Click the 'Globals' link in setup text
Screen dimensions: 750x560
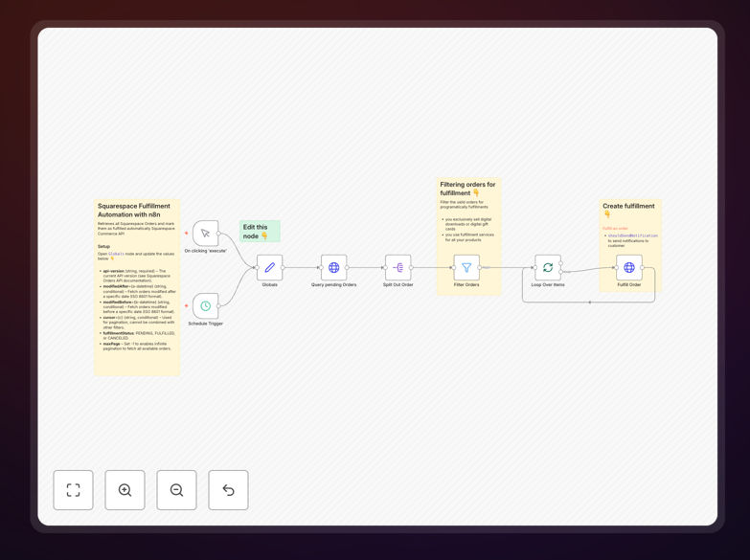tap(116, 254)
